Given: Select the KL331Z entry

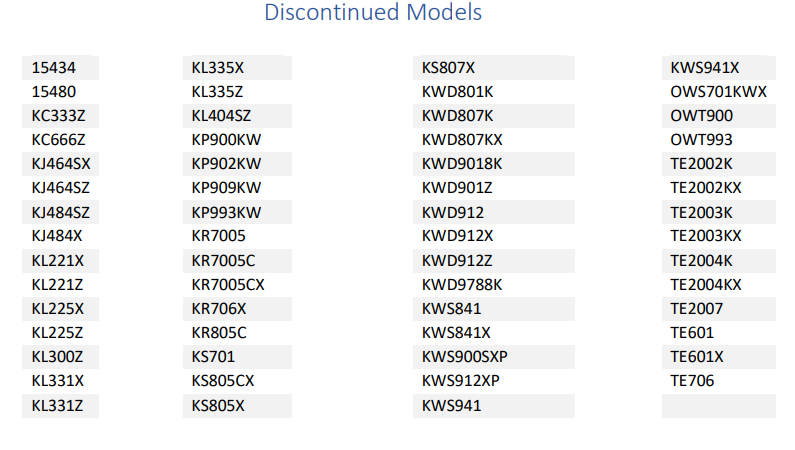Looking at the screenshot, I should point(58,405).
